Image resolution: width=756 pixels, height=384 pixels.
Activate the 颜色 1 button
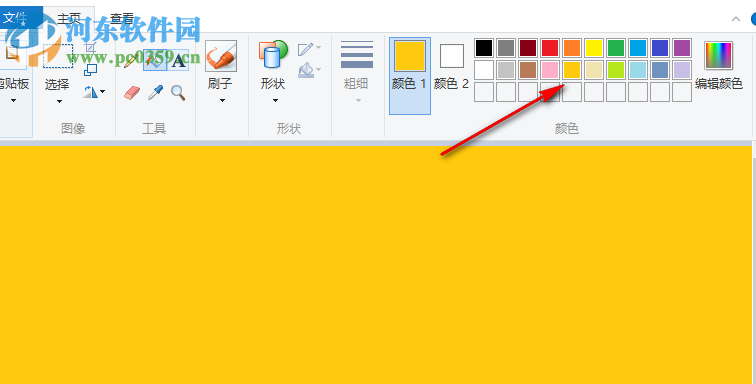pos(410,76)
